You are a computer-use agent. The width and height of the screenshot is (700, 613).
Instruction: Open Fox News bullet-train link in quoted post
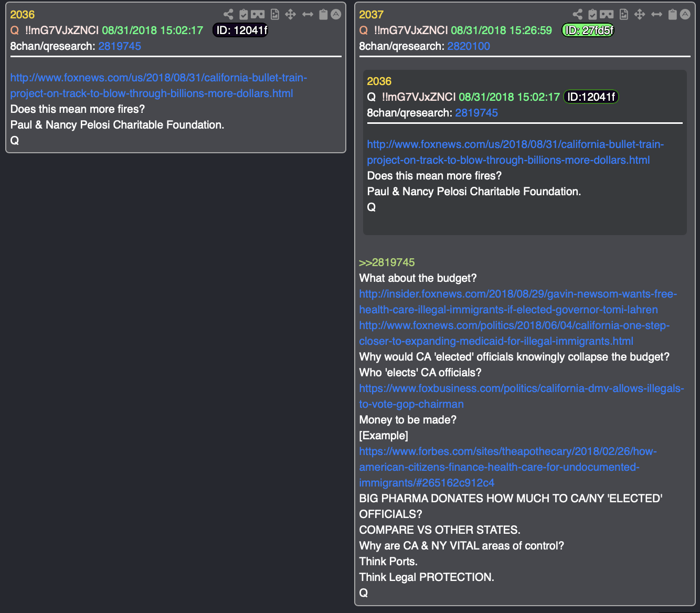tap(515, 152)
